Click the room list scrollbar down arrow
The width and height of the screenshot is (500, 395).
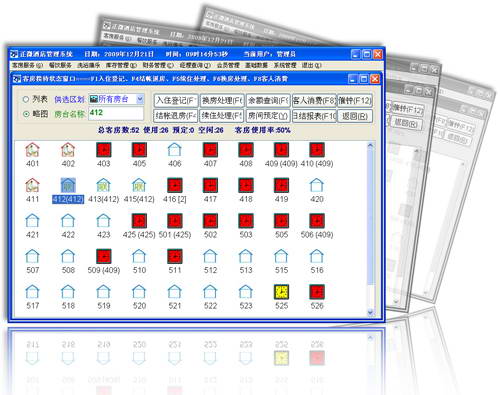370,312
